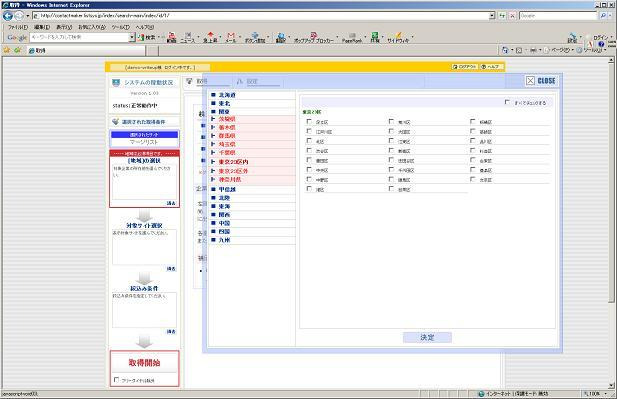
Task: Toggle the ポップアップ ブロッカー toolbar icon
Action: (x=314, y=38)
